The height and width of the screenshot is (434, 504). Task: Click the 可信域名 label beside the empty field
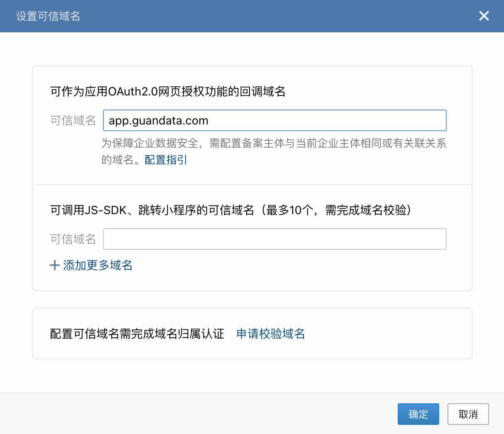click(x=73, y=239)
